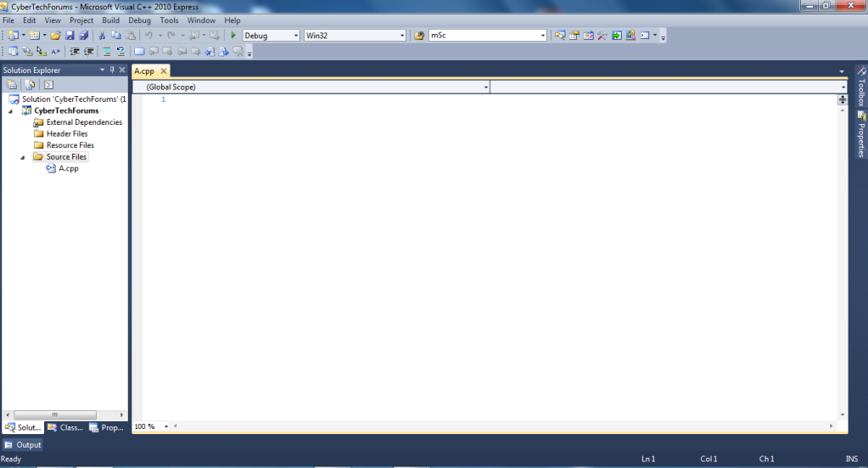
Task: Switch to the Class View tab
Action: pos(66,427)
